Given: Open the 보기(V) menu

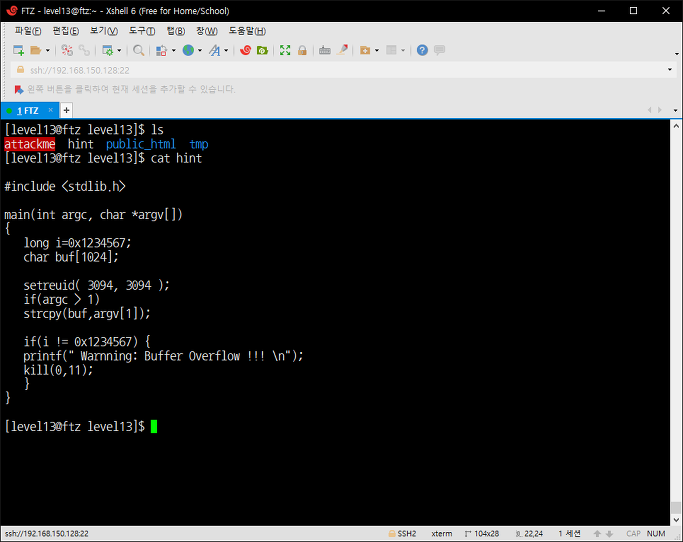Looking at the screenshot, I should coord(104,31).
